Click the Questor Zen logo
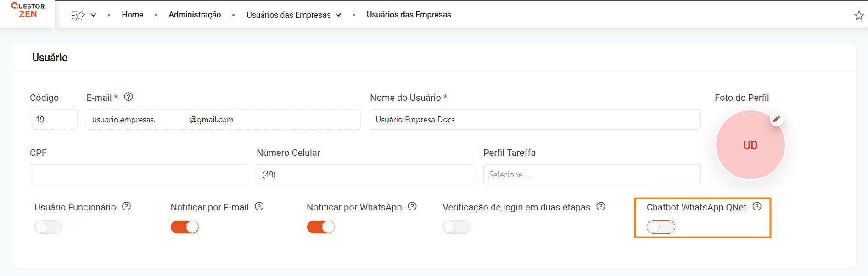868x276 pixels. tap(28, 10)
